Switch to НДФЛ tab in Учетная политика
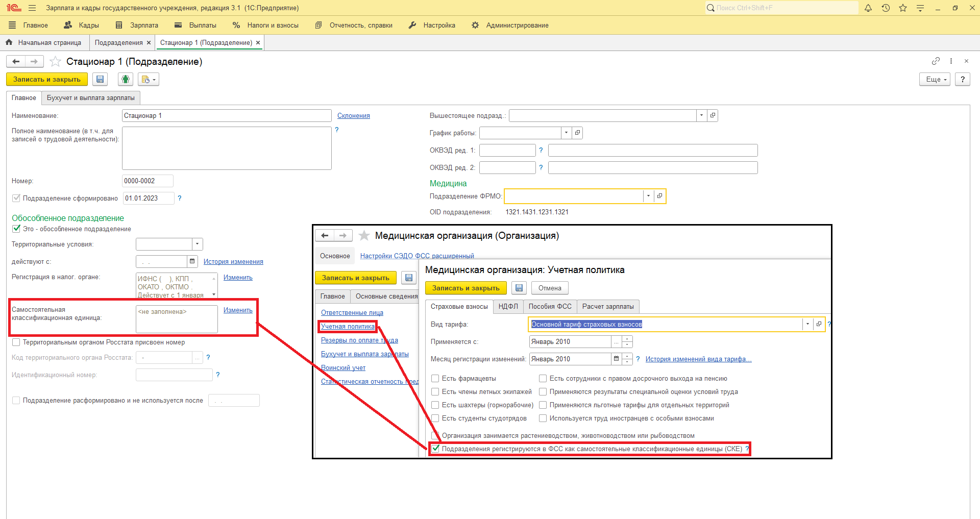Image resolution: width=980 pixels, height=519 pixels. (508, 307)
